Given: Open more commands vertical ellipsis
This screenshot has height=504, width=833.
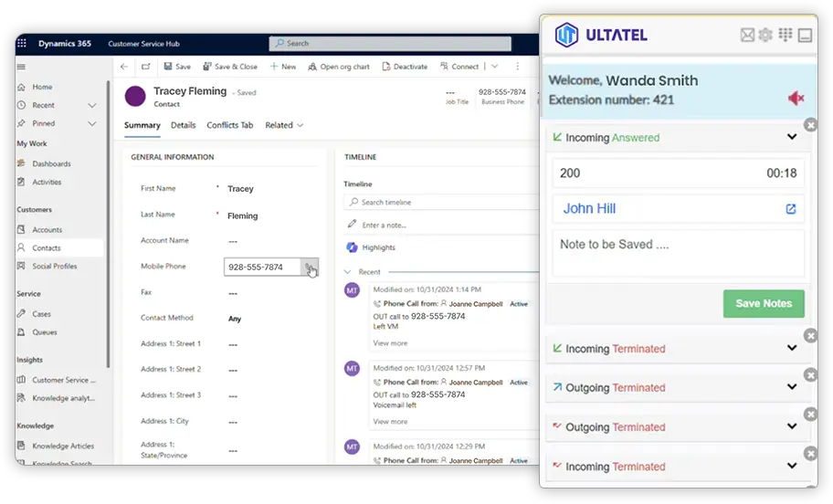Looking at the screenshot, I should [x=518, y=67].
